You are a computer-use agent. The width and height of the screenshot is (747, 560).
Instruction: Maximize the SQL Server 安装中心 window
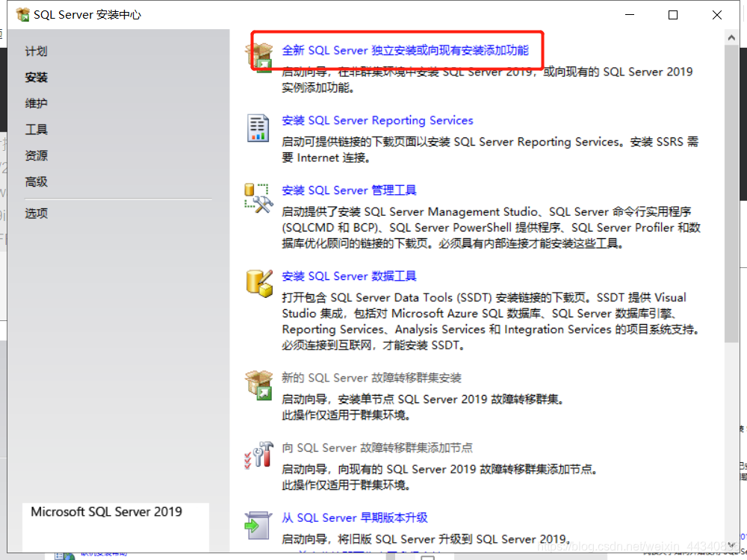(x=673, y=15)
